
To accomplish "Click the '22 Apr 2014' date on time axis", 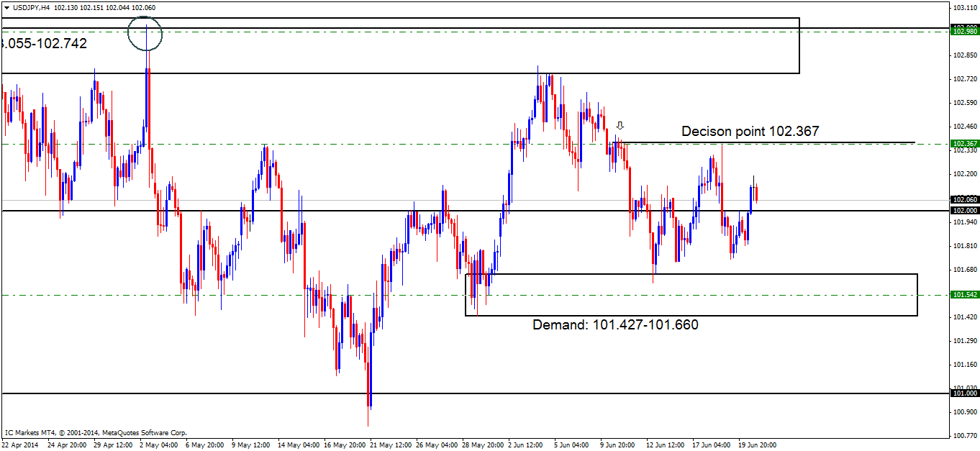I will [x=21, y=445].
